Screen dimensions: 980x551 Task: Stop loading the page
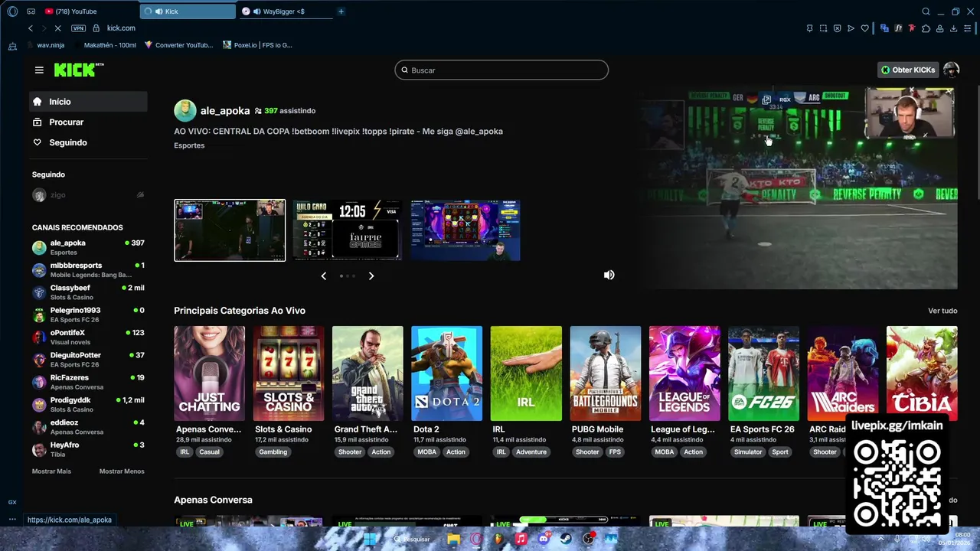(x=57, y=28)
